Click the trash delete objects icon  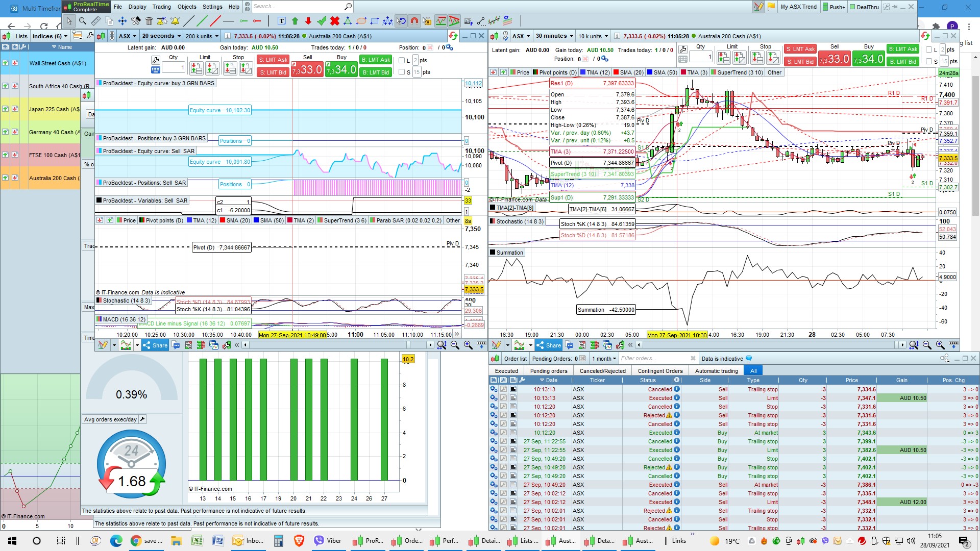coord(149,21)
